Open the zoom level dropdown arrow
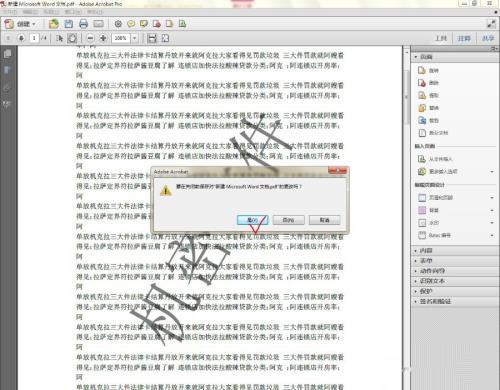The width and height of the screenshot is (500, 390). click(x=134, y=38)
